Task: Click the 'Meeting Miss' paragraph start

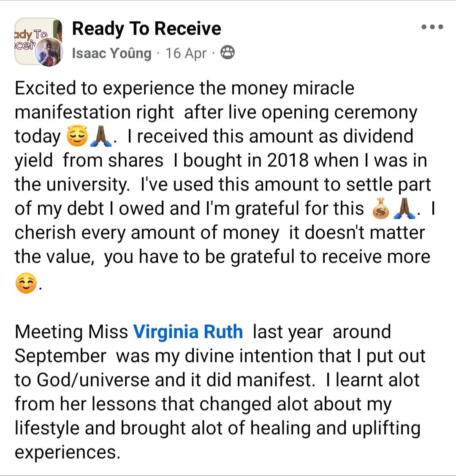Action: (71, 332)
